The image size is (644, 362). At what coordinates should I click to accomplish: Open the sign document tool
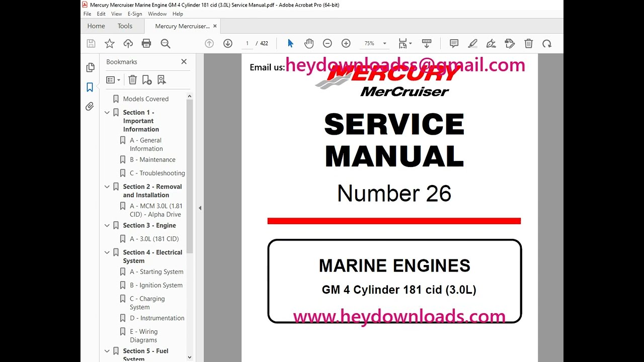[x=491, y=44]
